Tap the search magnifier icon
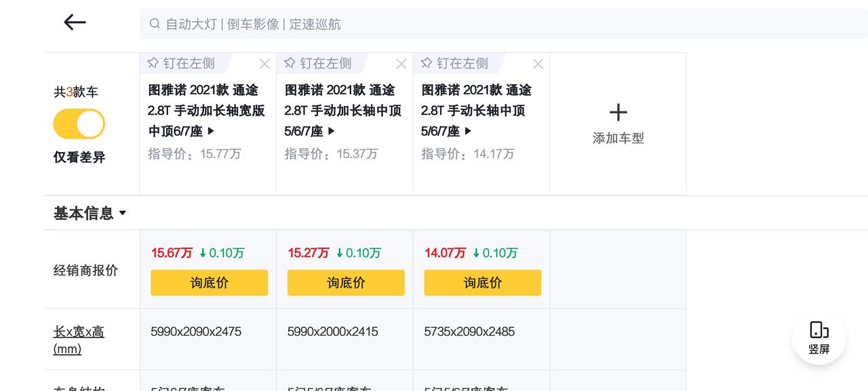Image resolution: width=868 pixels, height=391 pixels. pyautogui.click(x=155, y=24)
